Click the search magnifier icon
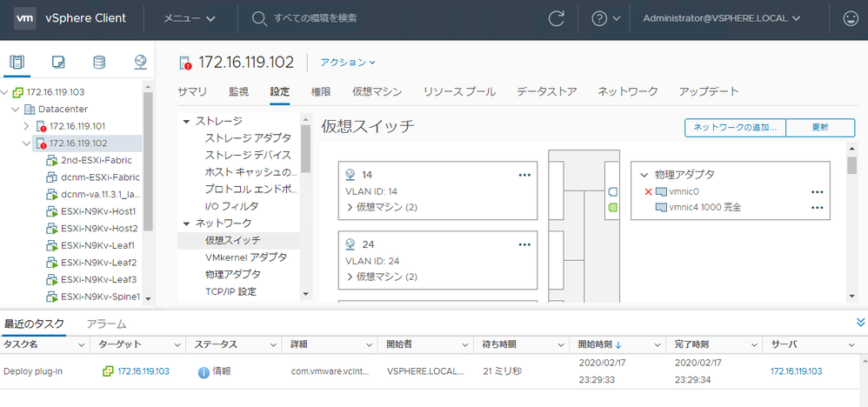 pos(259,19)
